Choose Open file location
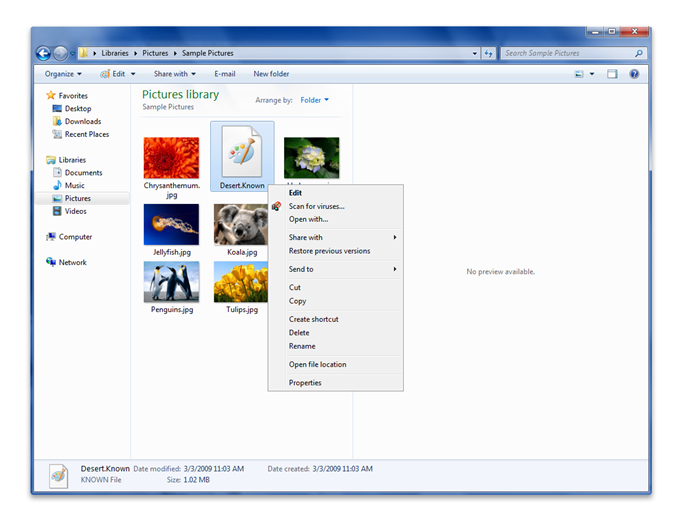The height and width of the screenshot is (524, 681). 336,364
